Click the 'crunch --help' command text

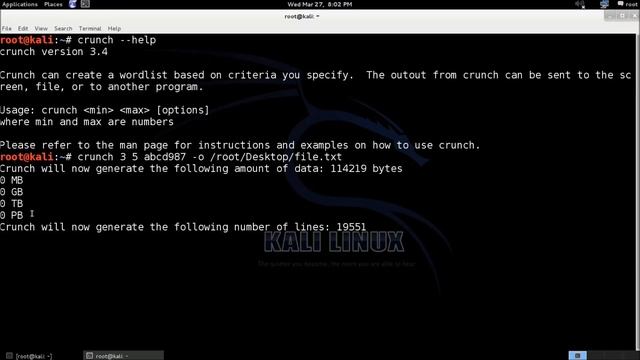117,40
